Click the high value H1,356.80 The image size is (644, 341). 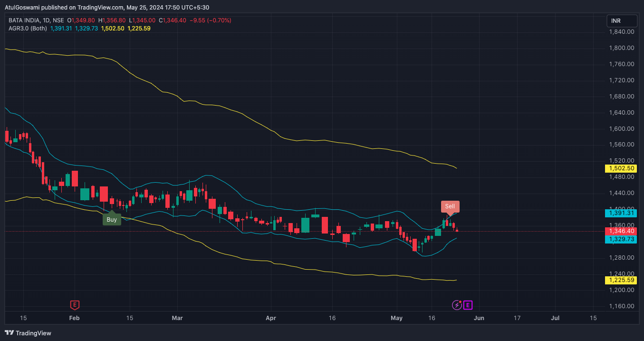112,20
